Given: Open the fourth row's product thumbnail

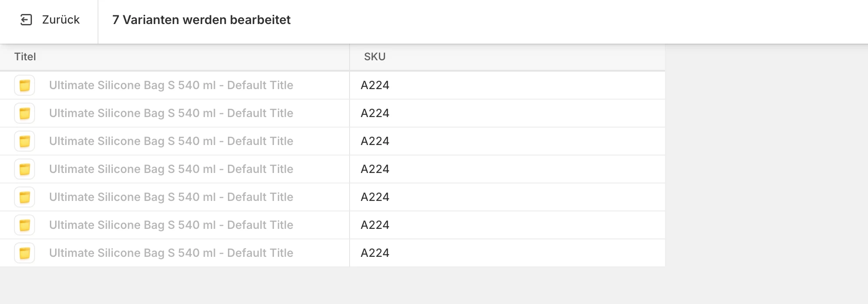Looking at the screenshot, I should pyautogui.click(x=24, y=169).
